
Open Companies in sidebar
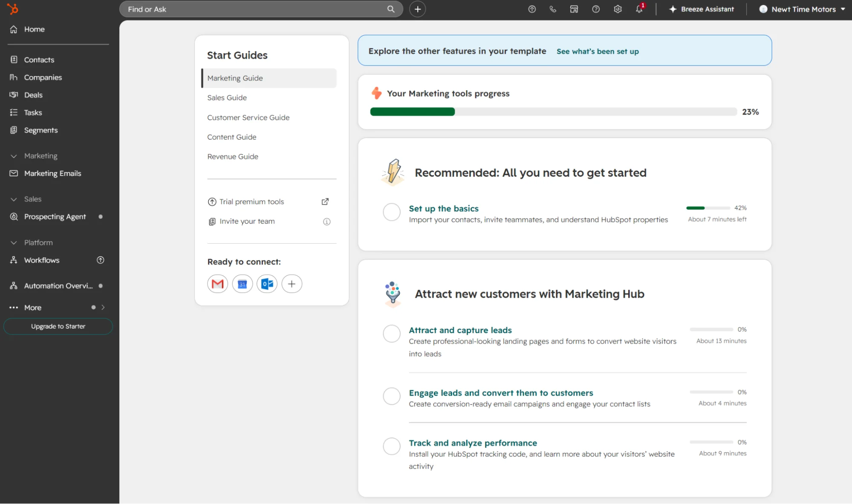click(x=43, y=77)
